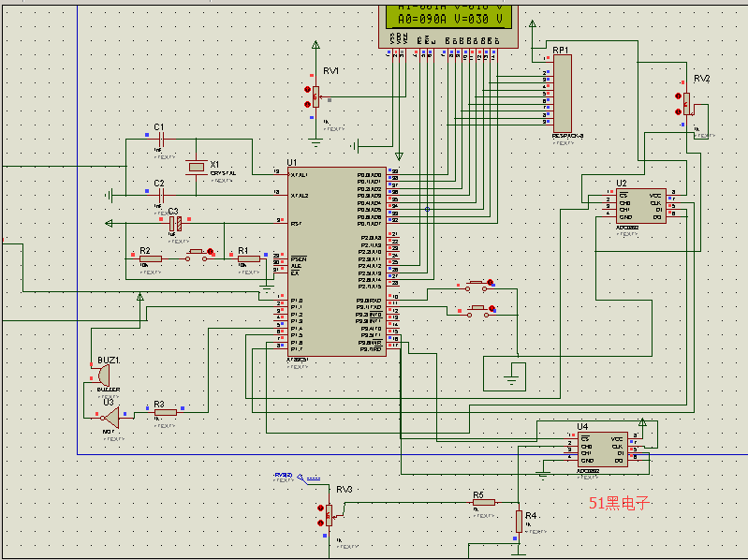This screenshot has height=560, width=748.
Task: Click the blue voltage probe above RV3
Action: point(302,478)
